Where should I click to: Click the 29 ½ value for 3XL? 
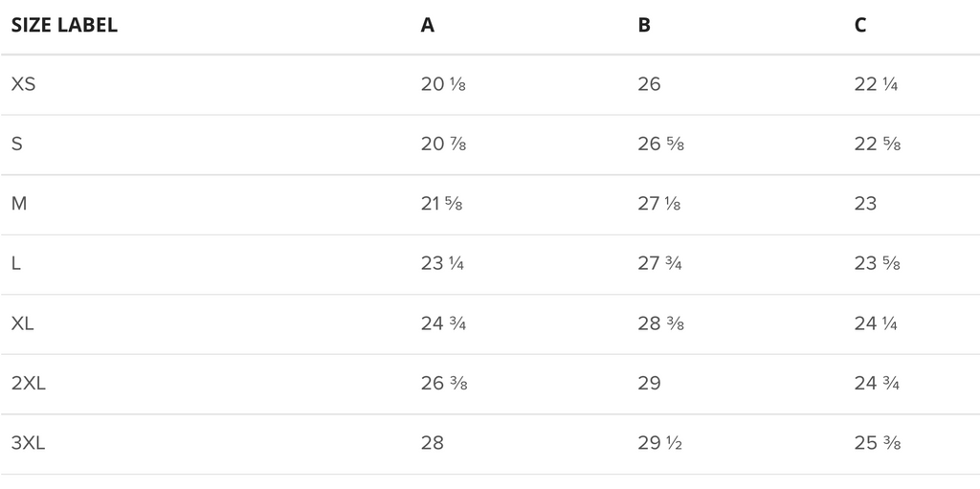tap(660, 443)
